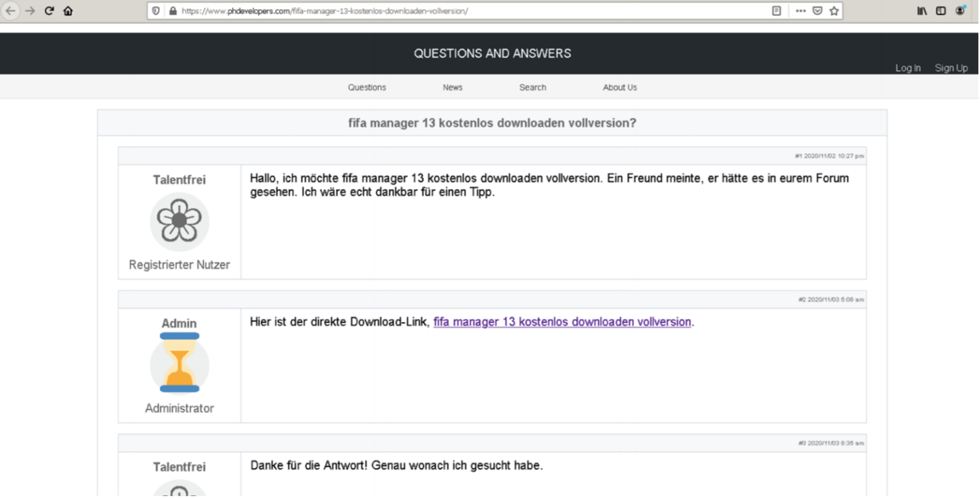The width and height of the screenshot is (980, 498).
Task: Open the Library bookmarks icon
Action: tap(922, 11)
